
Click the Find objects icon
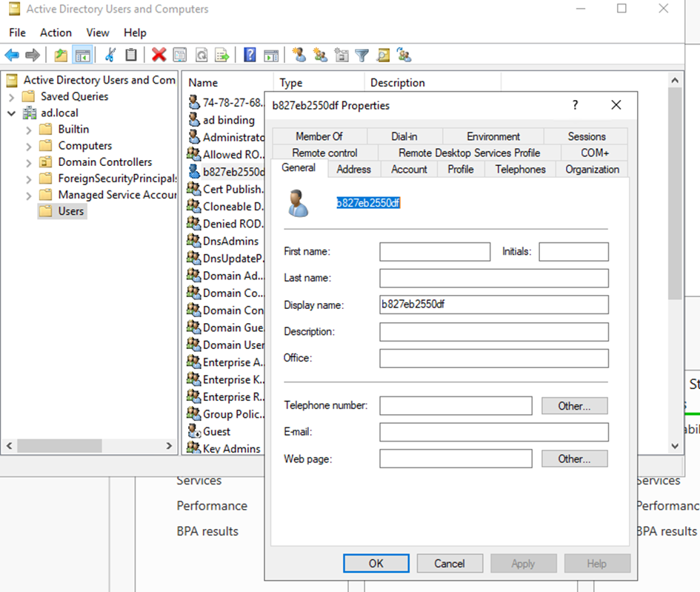coord(383,55)
